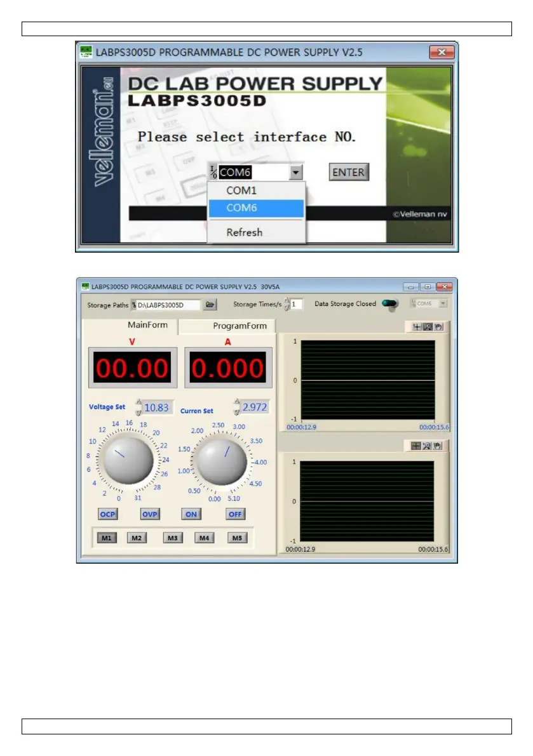Toggle the Data Storage switch

pos(389,303)
